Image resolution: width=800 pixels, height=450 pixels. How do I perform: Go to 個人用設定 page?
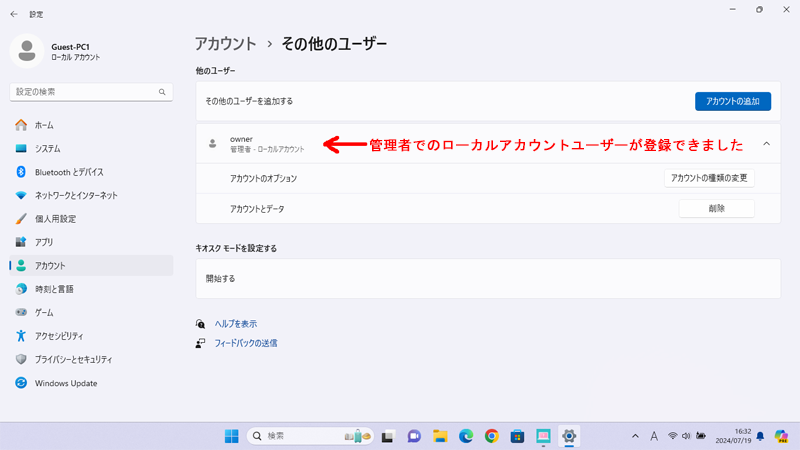tap(55, 219)
